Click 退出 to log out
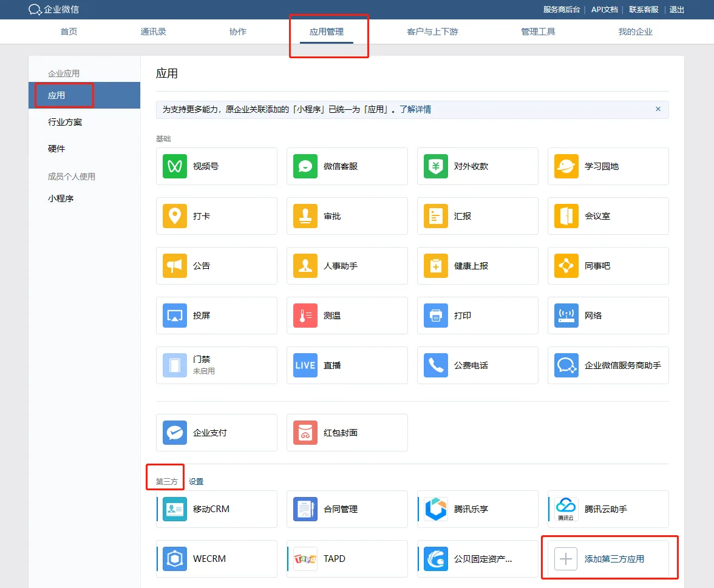 point(676,10)
